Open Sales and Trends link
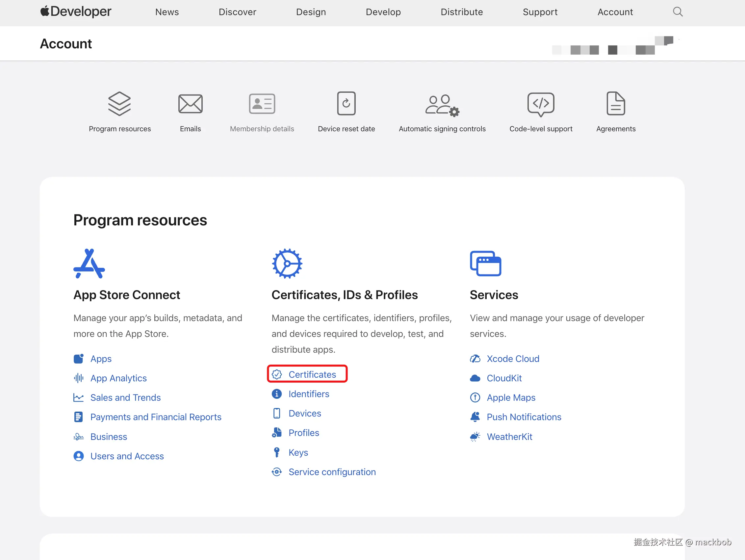Screen dimensions: 745x560 tap(126, 398)
